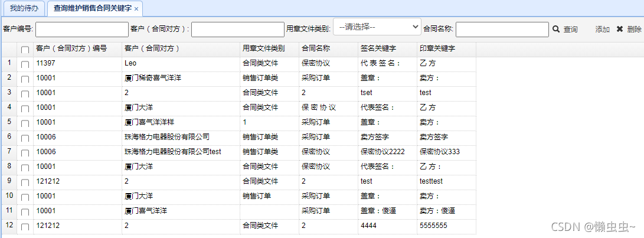
Task: Check the row 9 checkbox with testtest
Action: pyautogui.click(x=25, y=182)
